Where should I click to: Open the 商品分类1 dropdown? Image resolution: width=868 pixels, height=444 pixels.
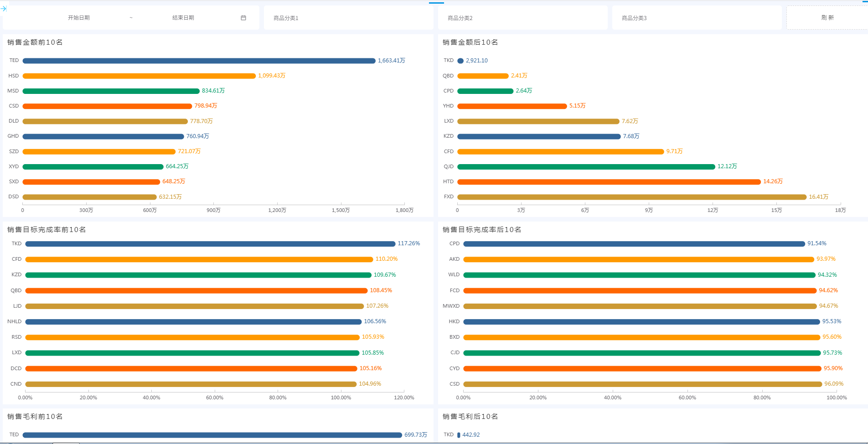pyautogui.click(x=348, y=18)
